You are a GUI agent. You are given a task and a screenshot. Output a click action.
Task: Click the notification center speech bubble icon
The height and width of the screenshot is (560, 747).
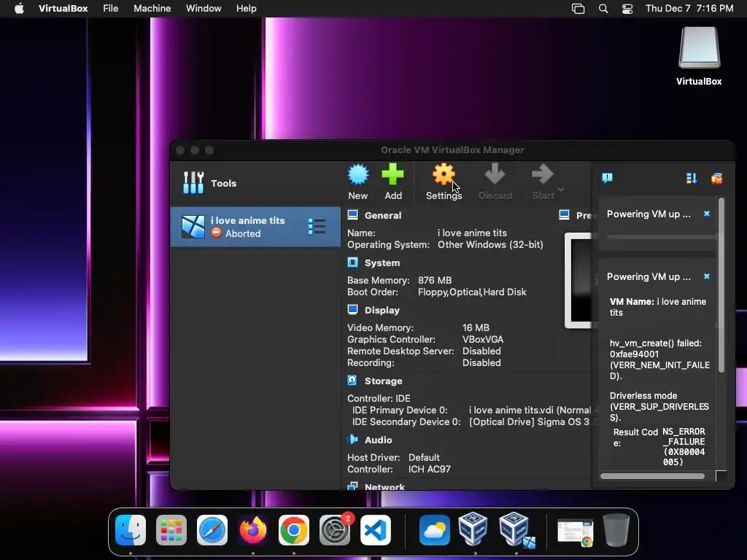click(607, 179)
